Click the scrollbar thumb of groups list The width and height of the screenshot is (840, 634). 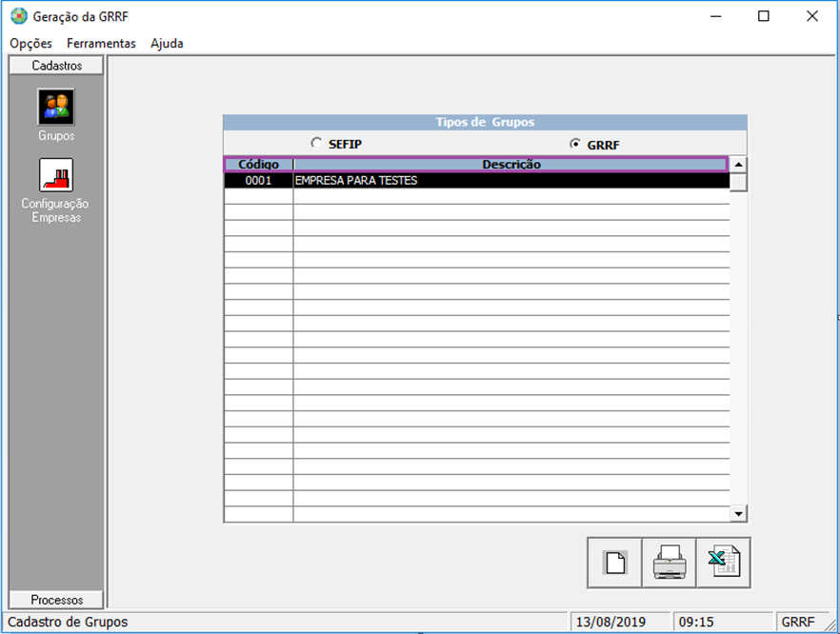coord(738,182)
